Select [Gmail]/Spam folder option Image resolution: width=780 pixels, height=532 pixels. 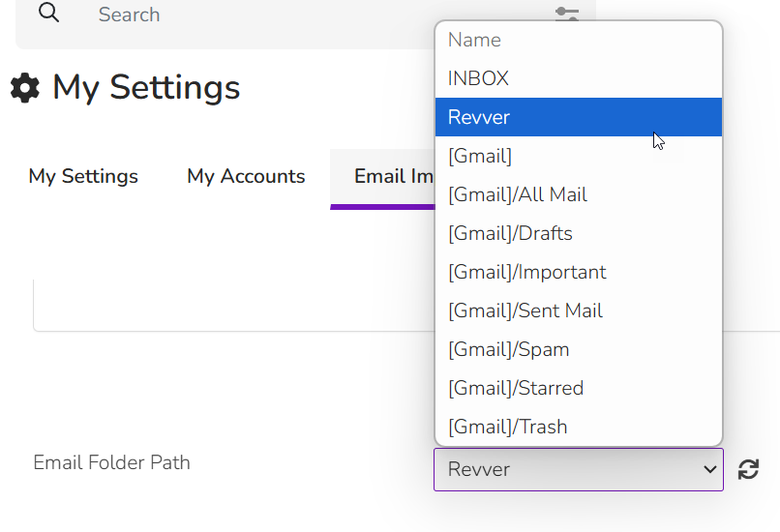tap(579, 350)
